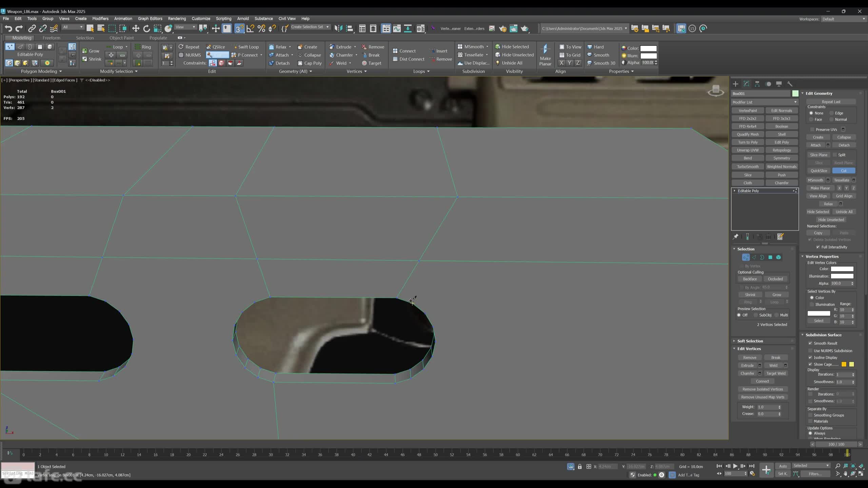This screenshot has height=488, width=868.
Task: Open the Graph Editors menu
Action: point(150,19)
